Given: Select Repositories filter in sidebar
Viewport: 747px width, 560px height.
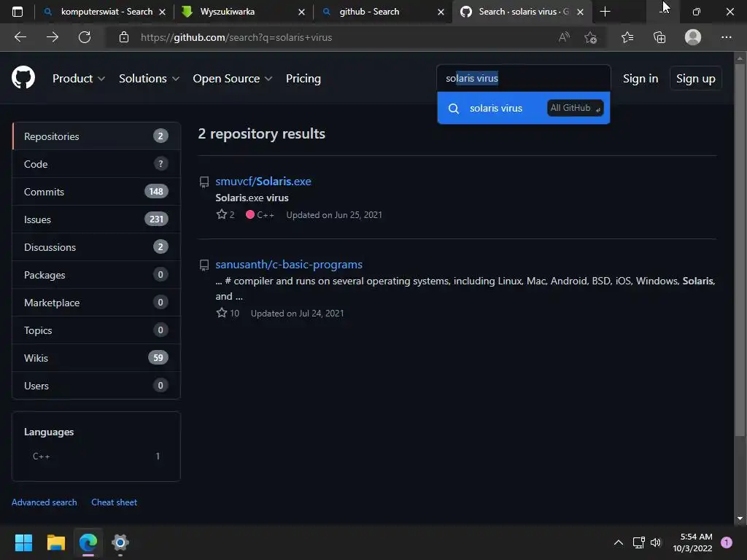Looking at the screenshot, I should [x=96, y=136].
